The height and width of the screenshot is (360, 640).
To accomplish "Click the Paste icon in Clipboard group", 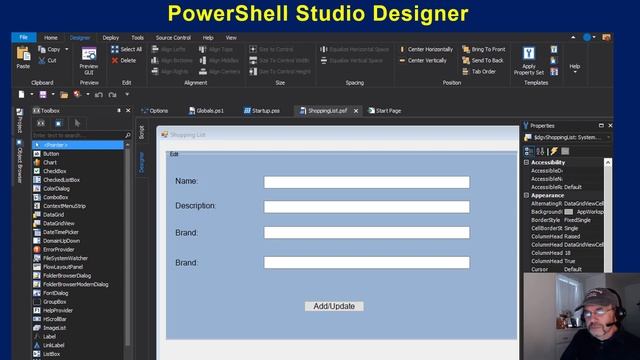I will [x=23, y=54].
